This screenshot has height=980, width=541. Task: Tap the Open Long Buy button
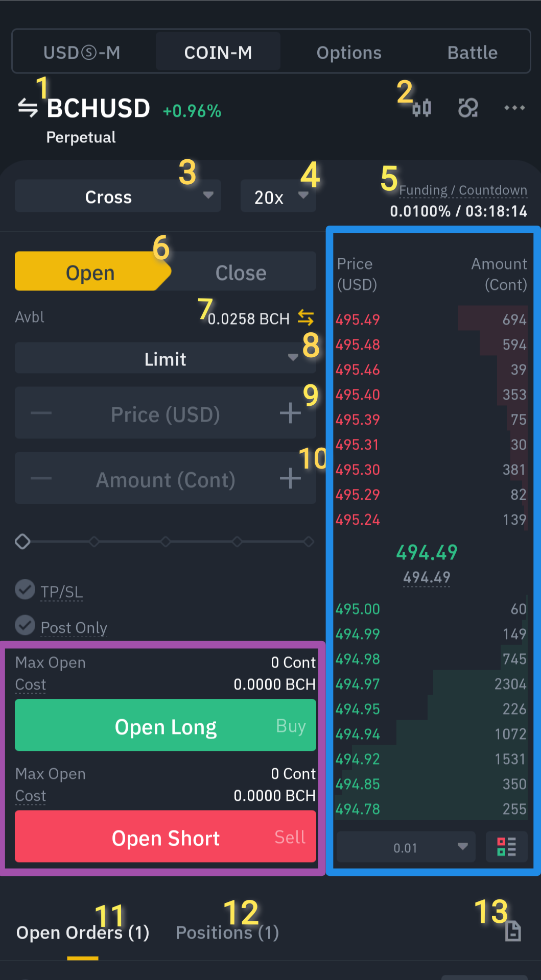(x=166, y=725)
